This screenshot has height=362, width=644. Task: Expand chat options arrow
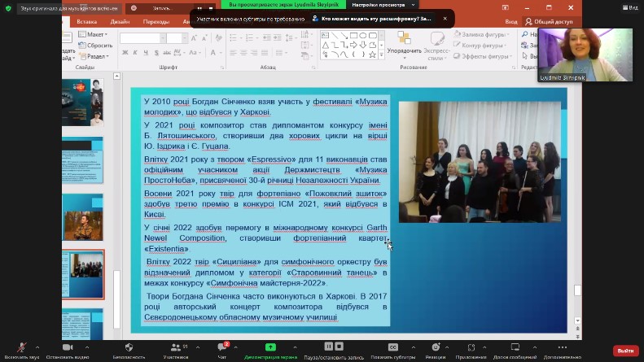click(236, 347)
